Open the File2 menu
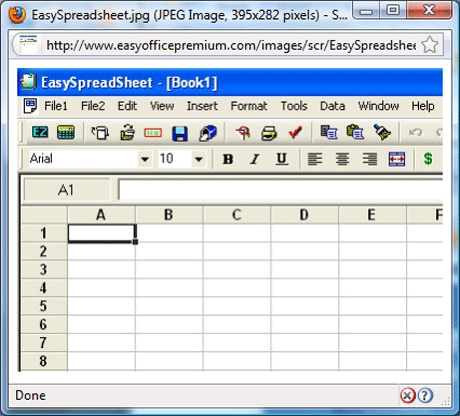The image size is (460, 416). 93,106
